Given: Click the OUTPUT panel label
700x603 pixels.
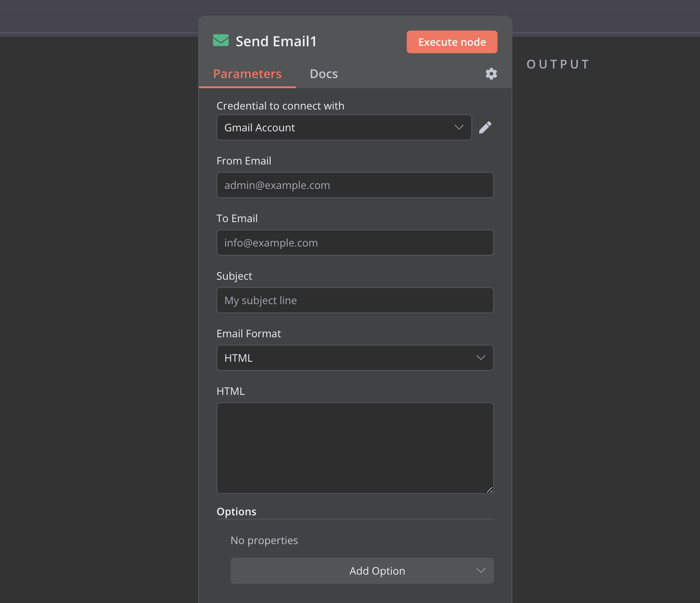Looking at the screenshot, I should [558, 64].
